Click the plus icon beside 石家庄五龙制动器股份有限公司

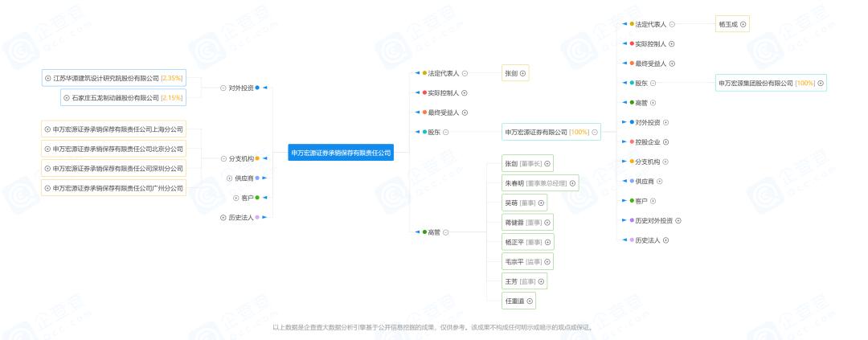(x=67, y=97)
